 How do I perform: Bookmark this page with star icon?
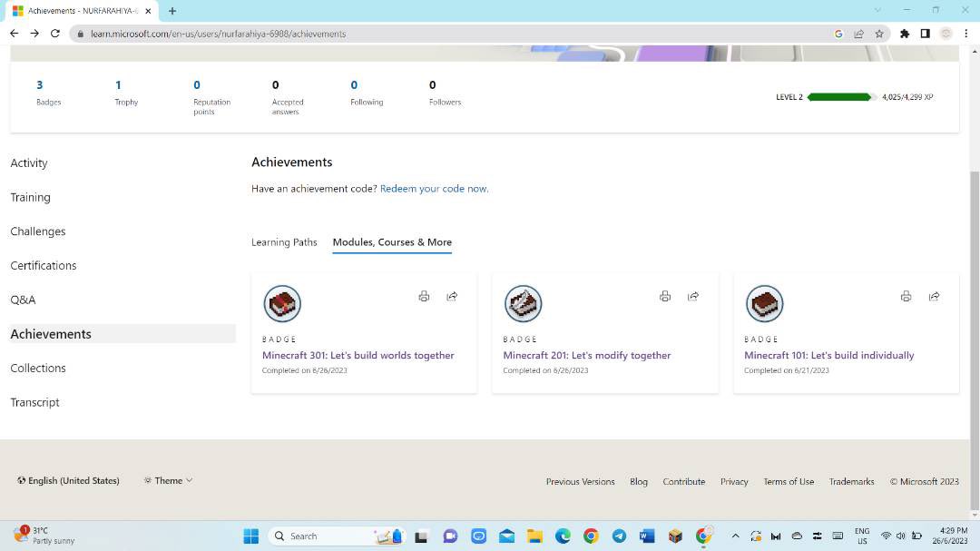pyautogui.click(x=879, y=34)
